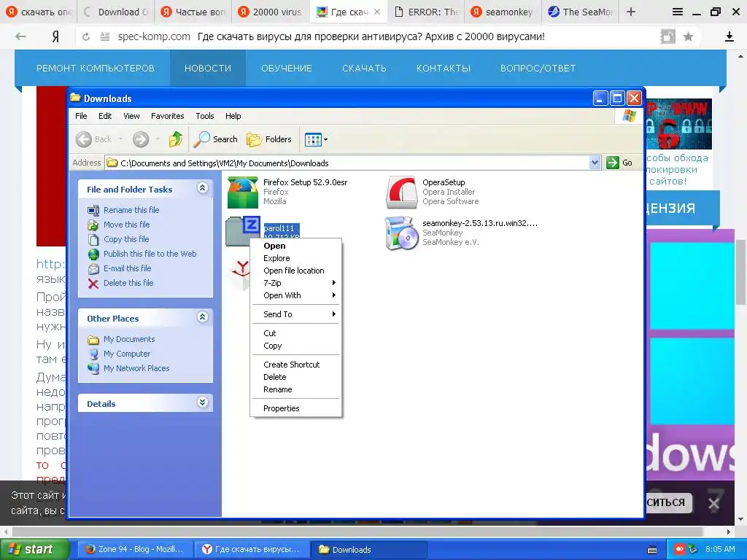
Task: Click the Windows start button
Action: pos(34,550)
